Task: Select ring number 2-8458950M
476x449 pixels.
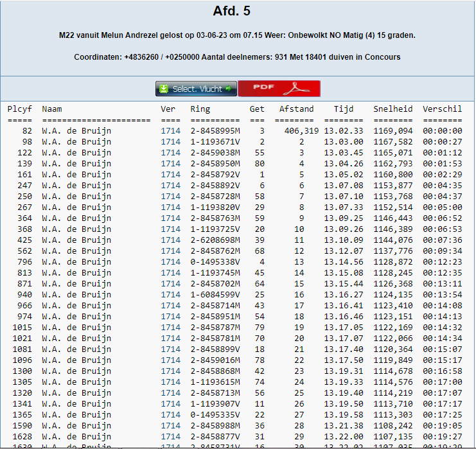Action: coord(215,164)
